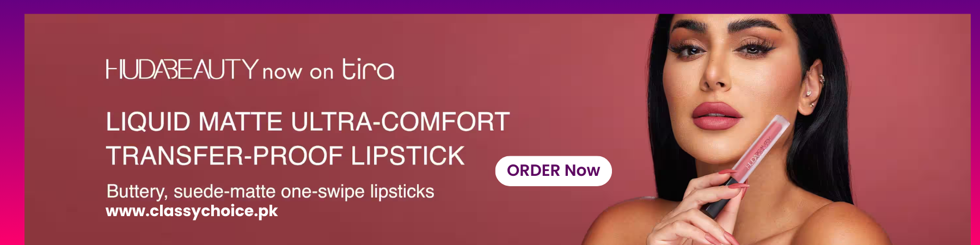Click the LIQUID MATTE ULTRA-COMFORT headline
The width and height of the screenshot is (980, 245).
click(x=308, y=121)
